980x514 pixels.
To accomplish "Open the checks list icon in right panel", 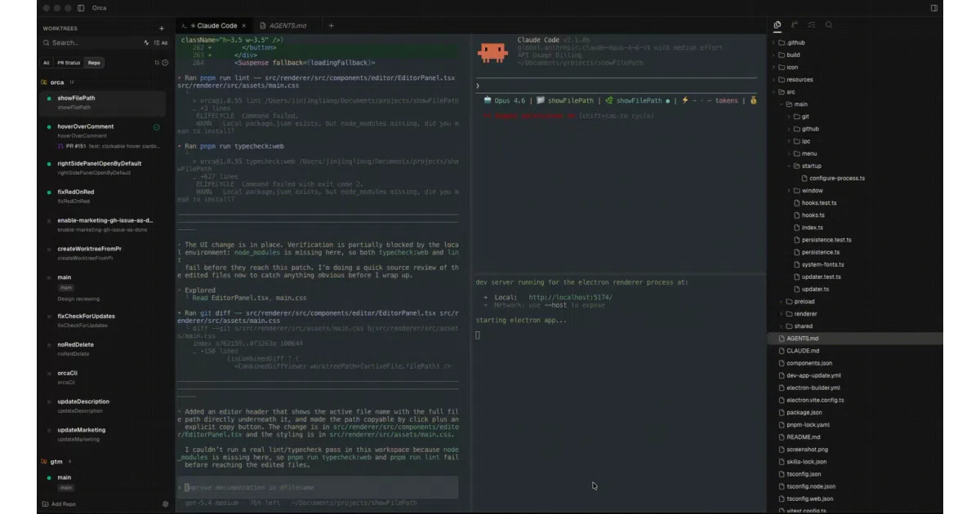I will 812,25.
